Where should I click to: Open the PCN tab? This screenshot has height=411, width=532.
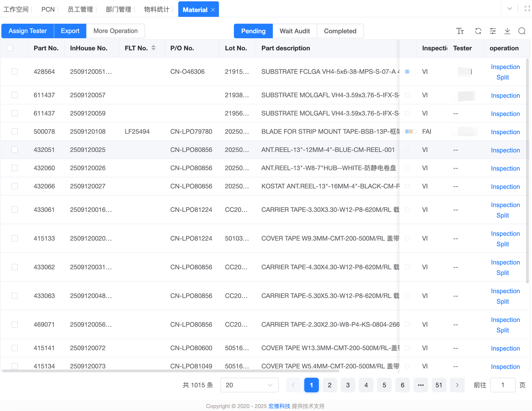click(48, 10)
